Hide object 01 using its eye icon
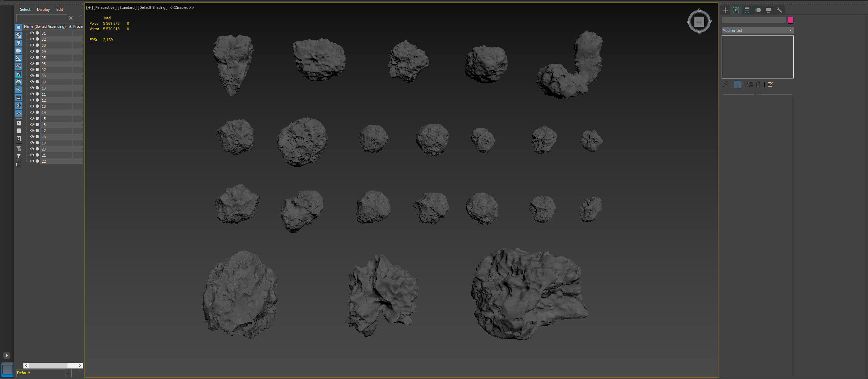 pos(32,33)
